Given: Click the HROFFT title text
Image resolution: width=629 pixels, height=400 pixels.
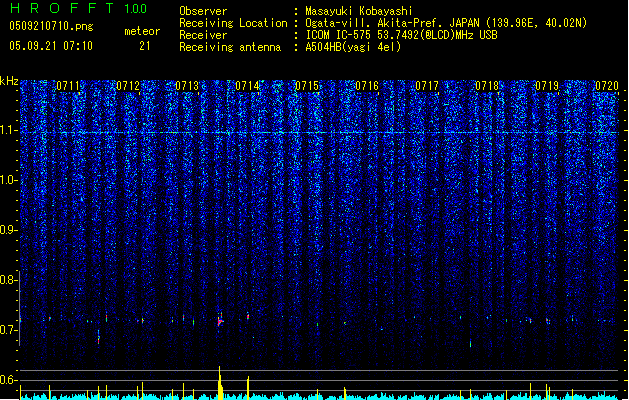Looking at the screenshot, I should (x=62, y=8).
